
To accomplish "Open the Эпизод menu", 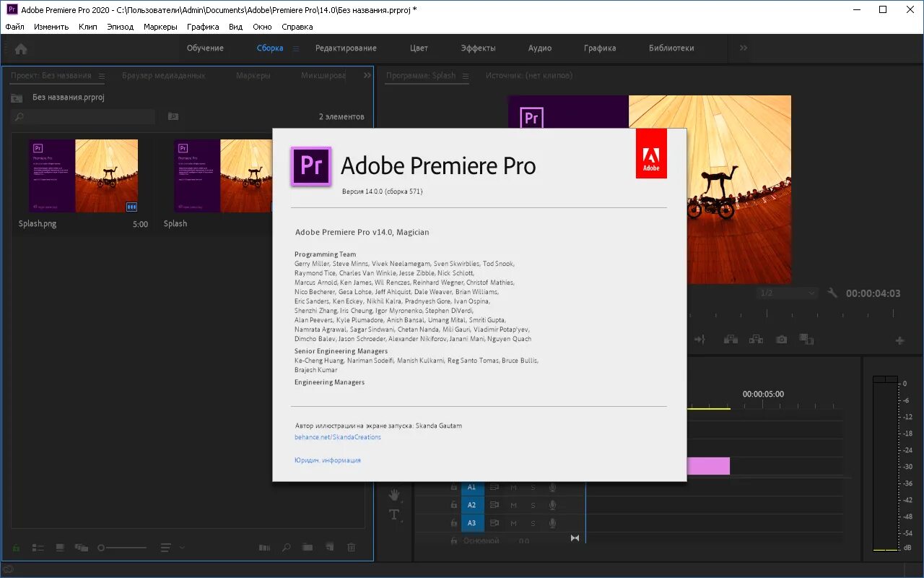I will click(121, 27).
